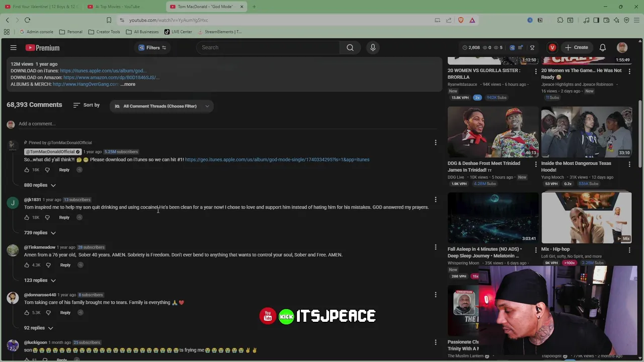The height and width of the screenshot is (362, 644).
Task: Click the YouTube Search field
Action: click(x=268, y=48)
